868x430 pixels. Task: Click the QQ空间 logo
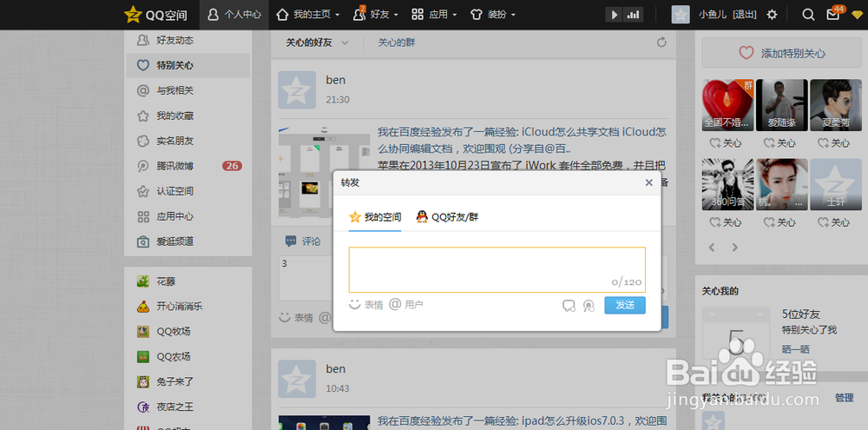pyautogui.click(x=155, y=15)
